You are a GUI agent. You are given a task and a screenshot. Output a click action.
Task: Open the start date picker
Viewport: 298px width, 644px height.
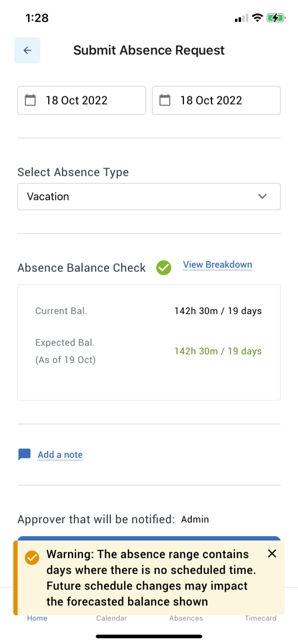(x=81, y=100)
